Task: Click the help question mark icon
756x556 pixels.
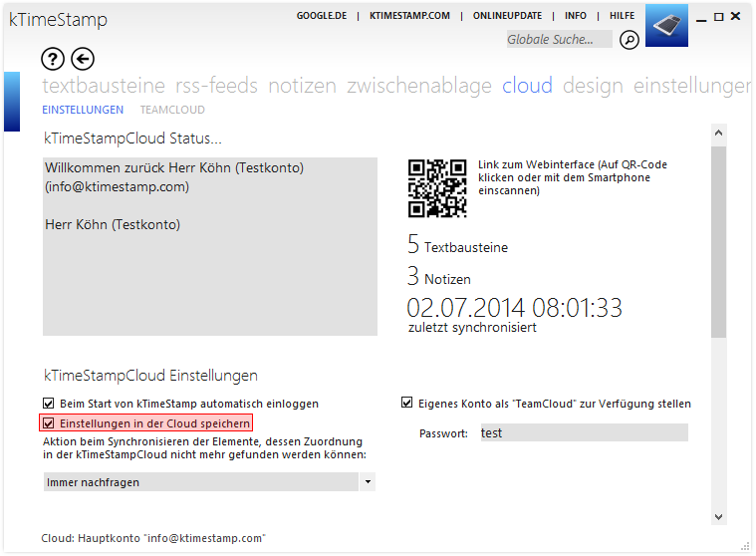Action: 53,59
